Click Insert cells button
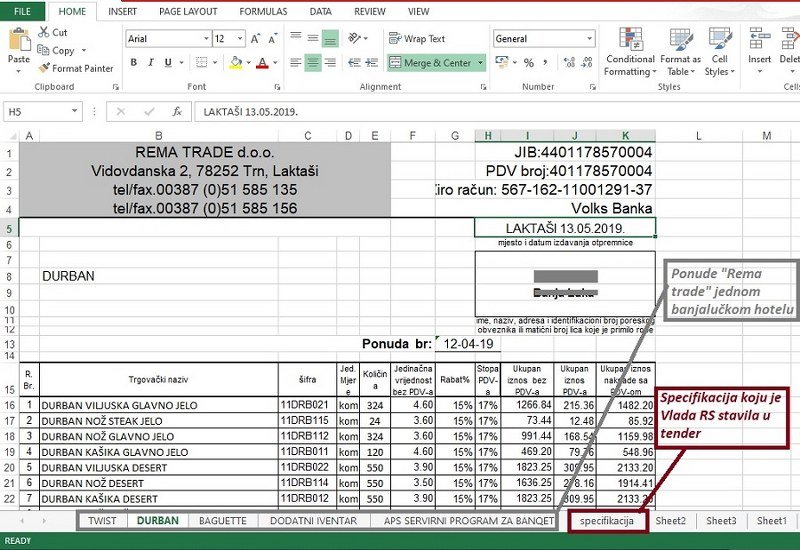This screenshot has width=800, height=550. coord(759,52)
